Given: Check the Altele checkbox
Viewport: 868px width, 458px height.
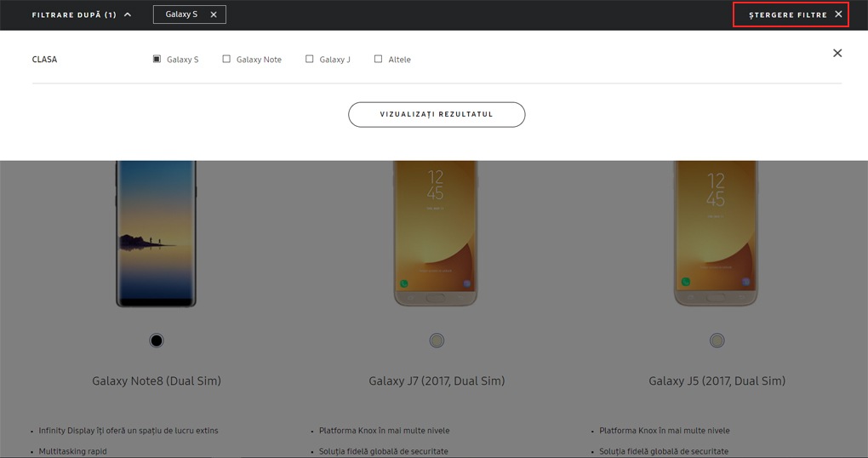Looking at the screenshot, I should [378, 59].
